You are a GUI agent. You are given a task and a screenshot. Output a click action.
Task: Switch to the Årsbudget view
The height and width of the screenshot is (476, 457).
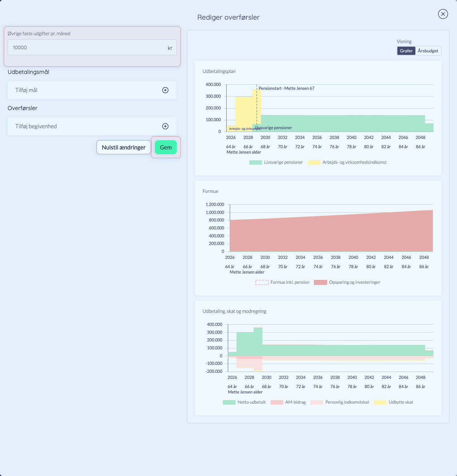(x=428, y=51)
